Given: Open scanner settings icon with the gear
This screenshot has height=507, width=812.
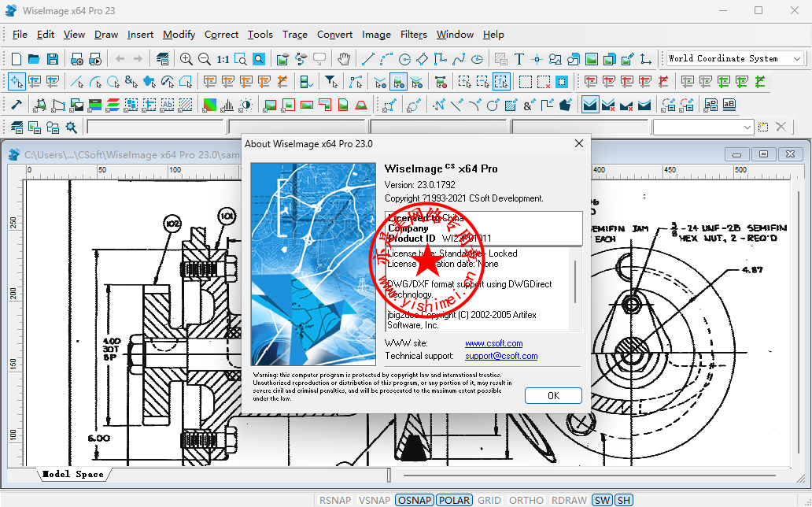Looking at the screenshot, I should (x=77, y=59).
